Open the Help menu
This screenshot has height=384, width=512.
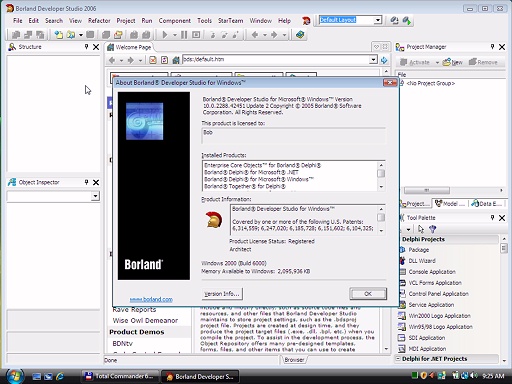tap(284, 21)
